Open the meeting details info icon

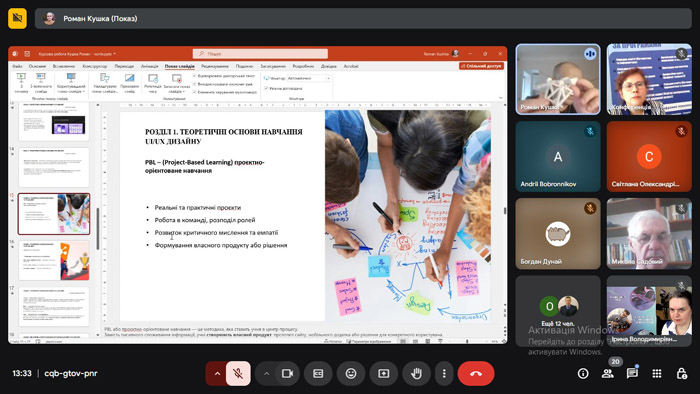583,373
